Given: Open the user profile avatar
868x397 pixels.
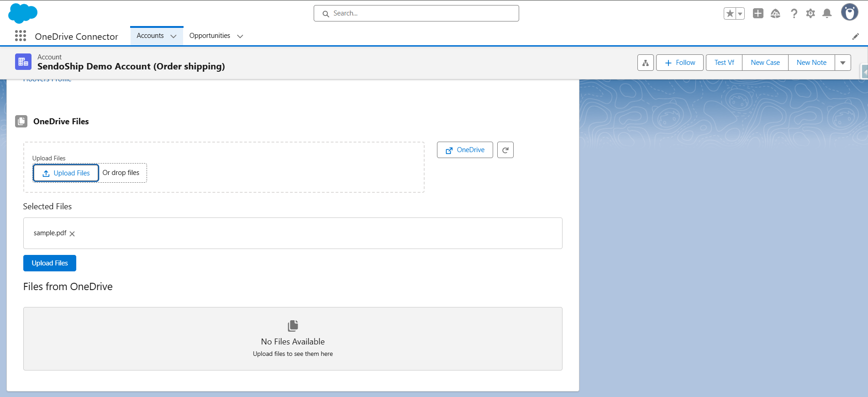Looking at the screenshot, I should [x=850, y=12].
